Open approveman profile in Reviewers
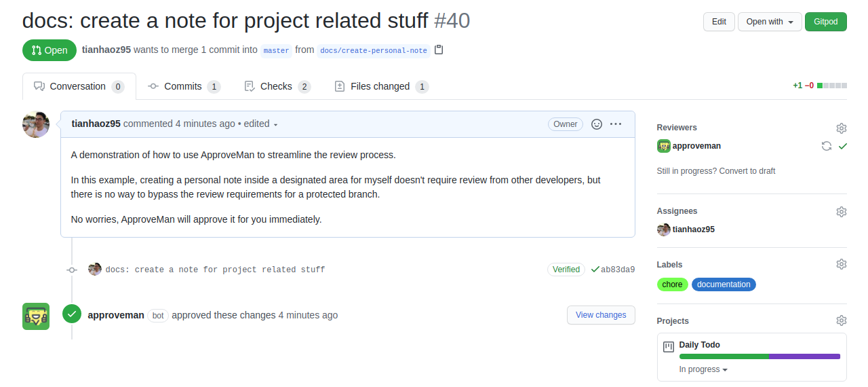Screen dimensions: 868x387 696,146
